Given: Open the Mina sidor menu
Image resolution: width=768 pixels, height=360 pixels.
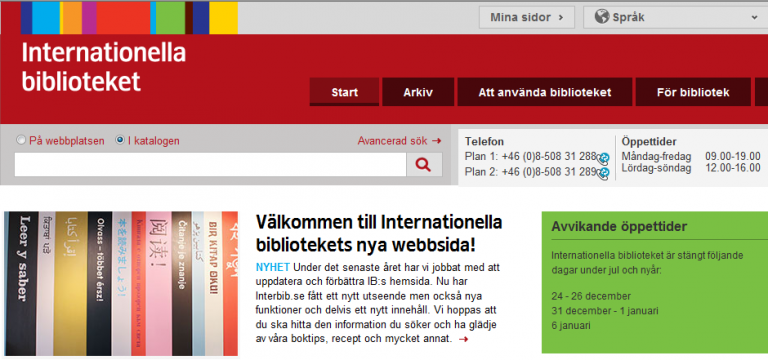Looking at the screenshot, I should point(527,18).
